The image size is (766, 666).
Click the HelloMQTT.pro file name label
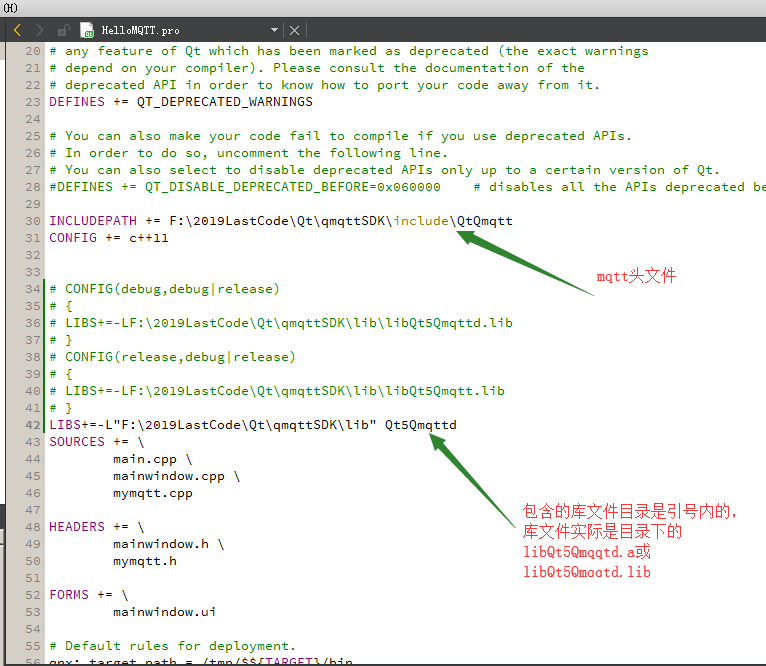(141, 30)
